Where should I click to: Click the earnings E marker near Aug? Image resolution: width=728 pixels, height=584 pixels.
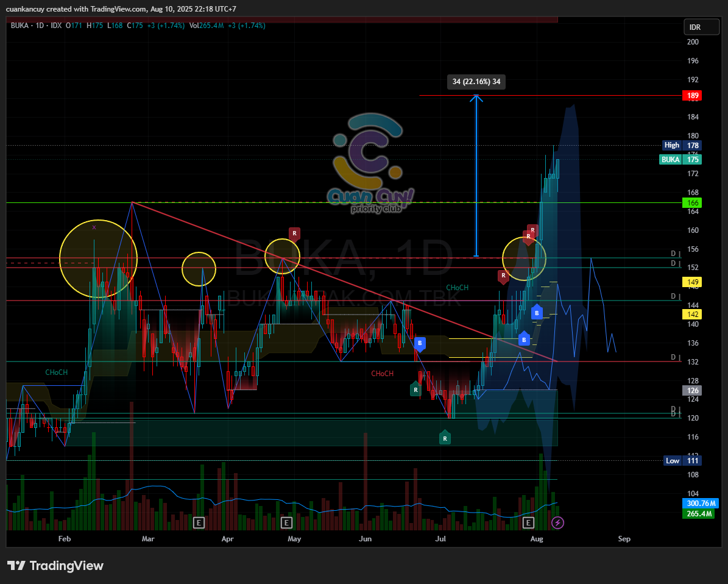click(x=528, y=522)
